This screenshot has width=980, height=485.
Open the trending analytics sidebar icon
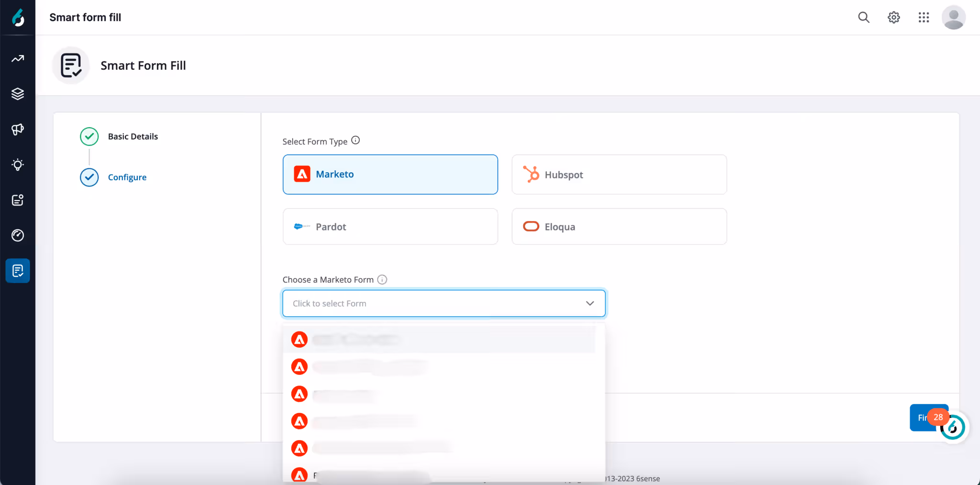pos(18,58)
